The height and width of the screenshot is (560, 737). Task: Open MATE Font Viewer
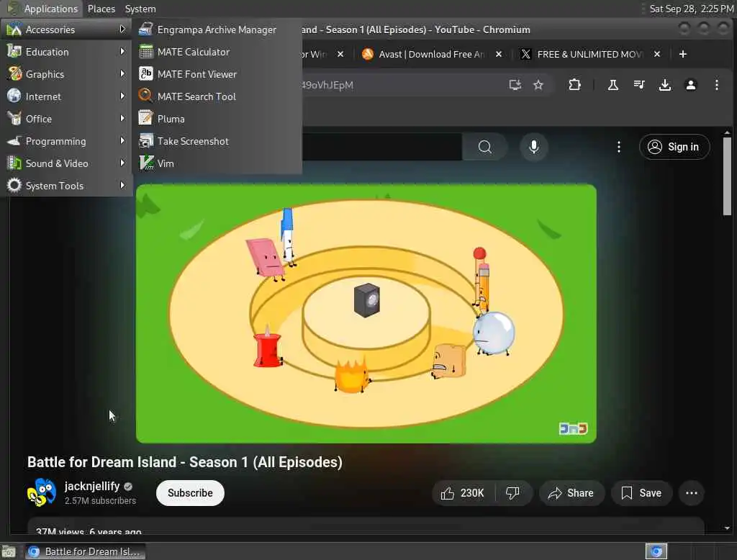[x=217, y=74]
